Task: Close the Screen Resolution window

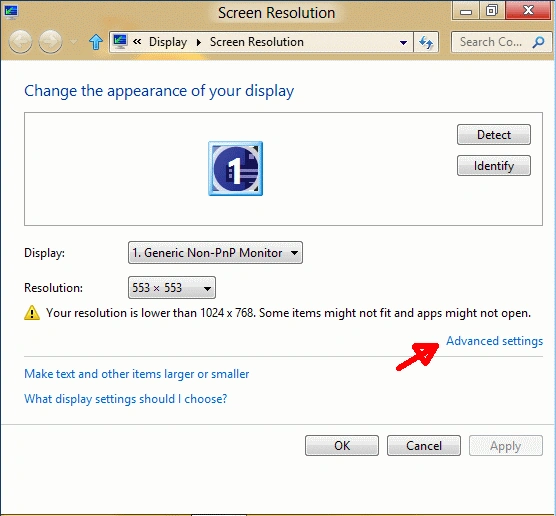Action: [528, 11]
